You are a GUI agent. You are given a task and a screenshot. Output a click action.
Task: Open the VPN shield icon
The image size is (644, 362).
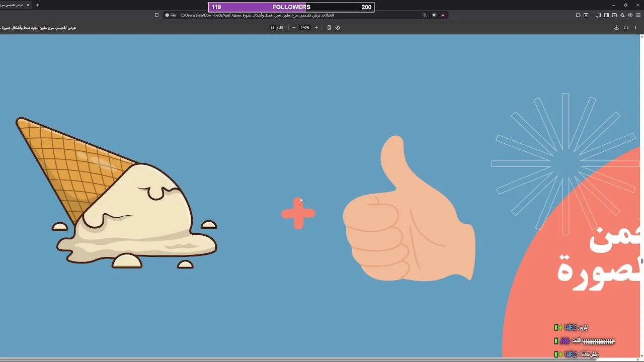tap(630, 15)
